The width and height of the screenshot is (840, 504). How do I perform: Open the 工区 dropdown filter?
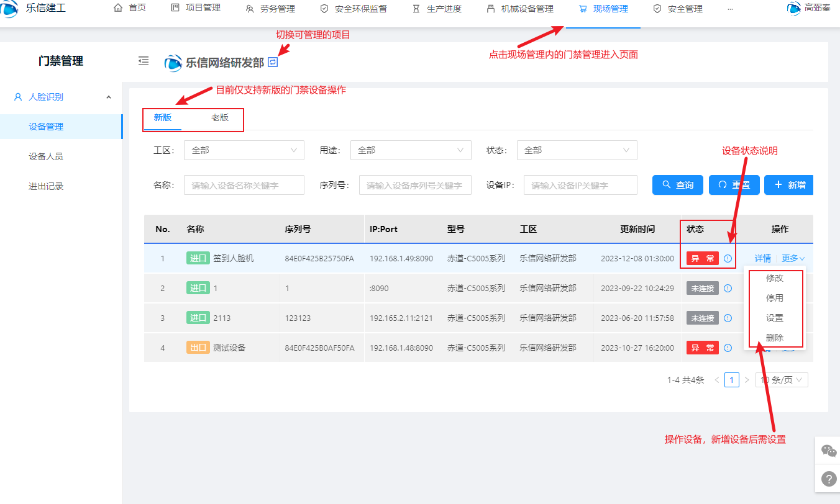tap(244, 150)
